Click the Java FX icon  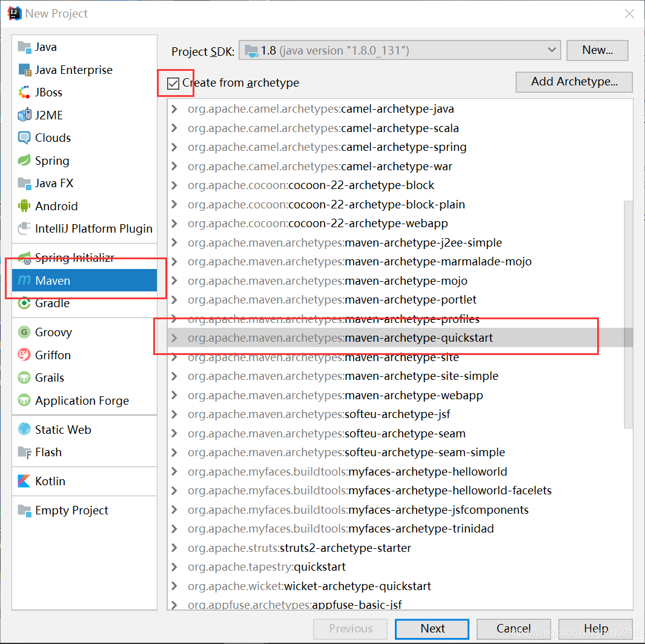tap(24, 183)
